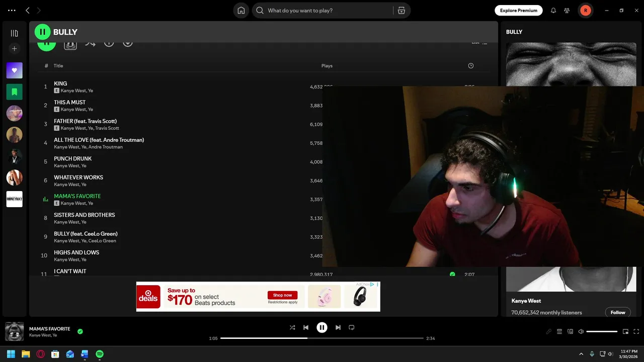Screen dimensions: 644x362
Task: Enter full screen player view
Action: (x=636, y=332)
